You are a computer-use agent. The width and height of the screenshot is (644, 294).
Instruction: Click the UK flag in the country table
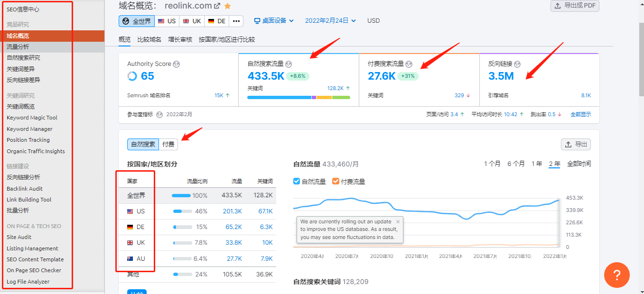click(x=130, y=243)
